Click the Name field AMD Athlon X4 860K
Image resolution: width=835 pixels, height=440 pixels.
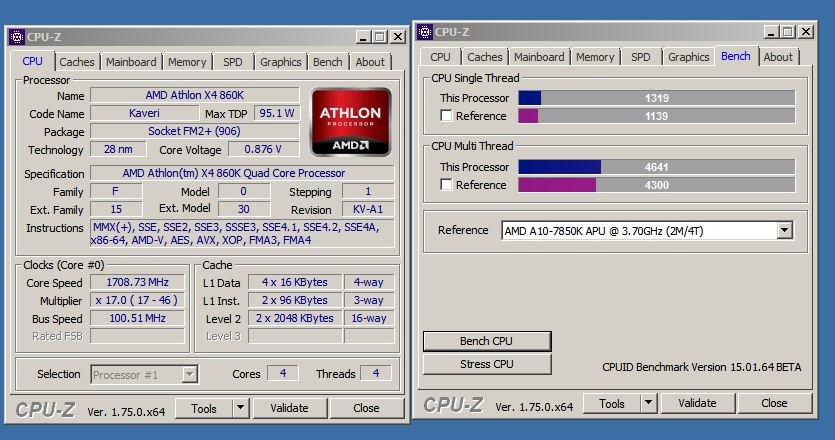(195, 95)
